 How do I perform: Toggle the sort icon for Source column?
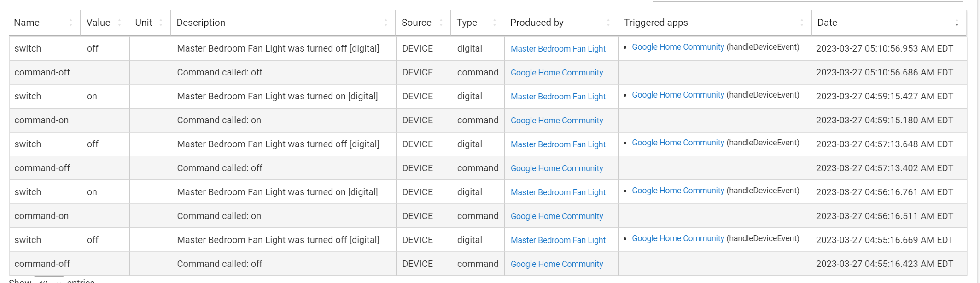coord(441,23)
